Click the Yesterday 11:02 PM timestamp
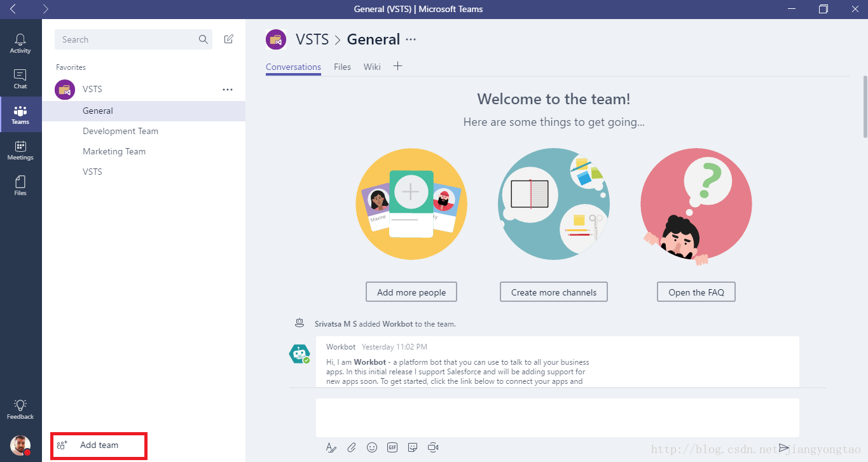Image resolution: width=868 pixels, height=462 pixels. click(x=394, y=347)
